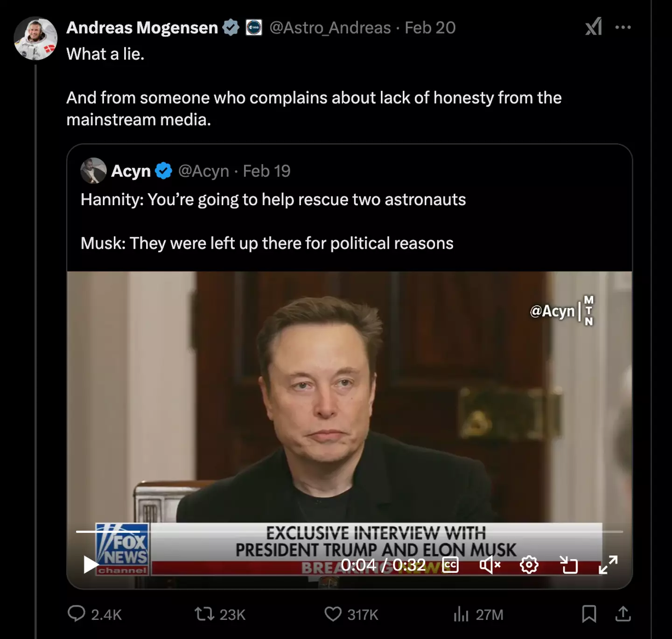Expand the tweet more options menu

(x=623, y=27)
